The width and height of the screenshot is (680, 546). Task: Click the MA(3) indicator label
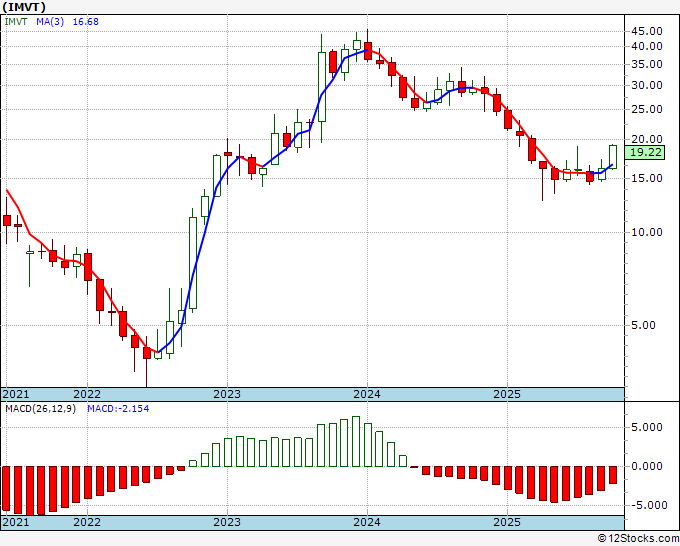[50, 22]
